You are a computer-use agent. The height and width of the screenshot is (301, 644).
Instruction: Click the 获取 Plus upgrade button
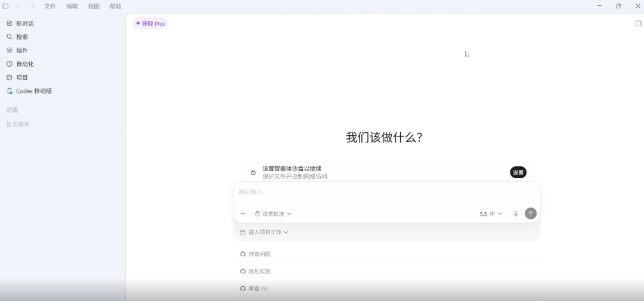[150, 23]
